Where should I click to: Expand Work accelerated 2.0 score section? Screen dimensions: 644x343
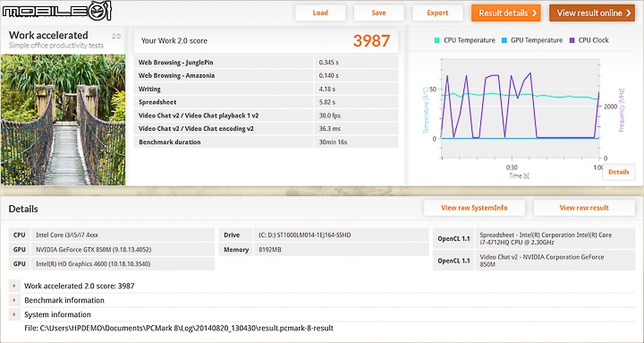tap(14, 286)
